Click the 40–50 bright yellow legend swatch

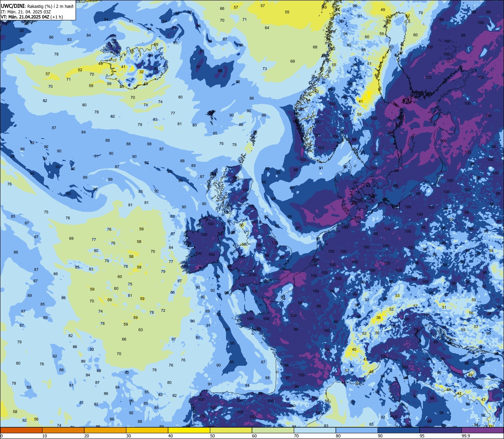pyautogui.click(x=189, y=430)
